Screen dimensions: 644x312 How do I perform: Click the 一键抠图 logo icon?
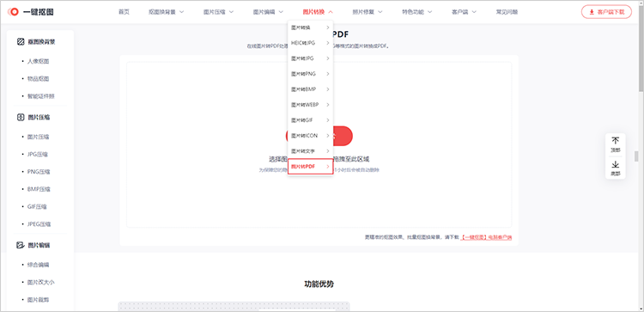click(13, 12)
